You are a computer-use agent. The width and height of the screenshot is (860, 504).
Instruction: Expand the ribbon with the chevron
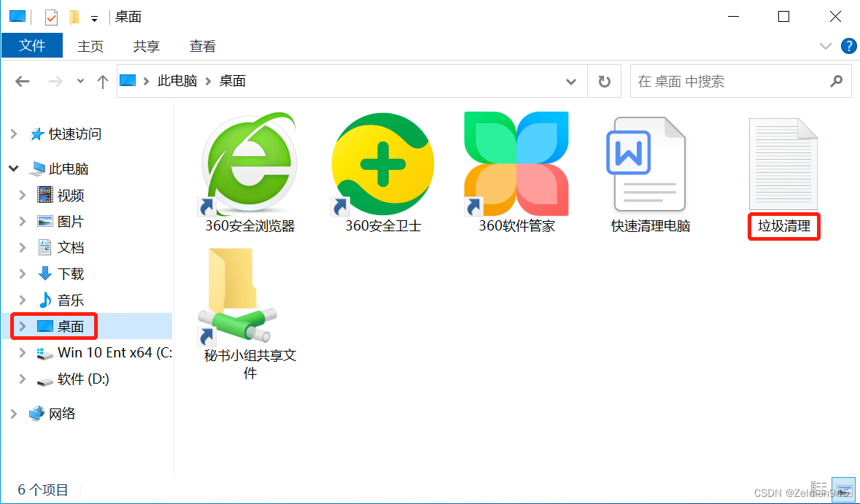click(826, 46)
